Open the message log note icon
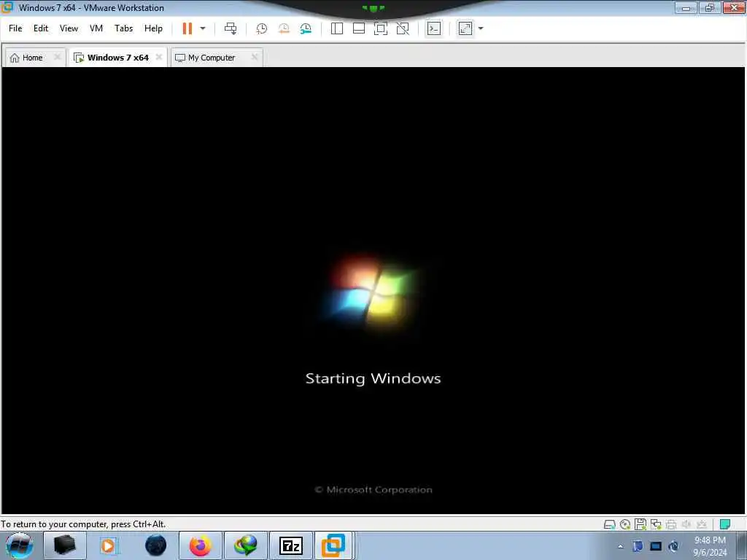747x560 pixels. (725, 524)
